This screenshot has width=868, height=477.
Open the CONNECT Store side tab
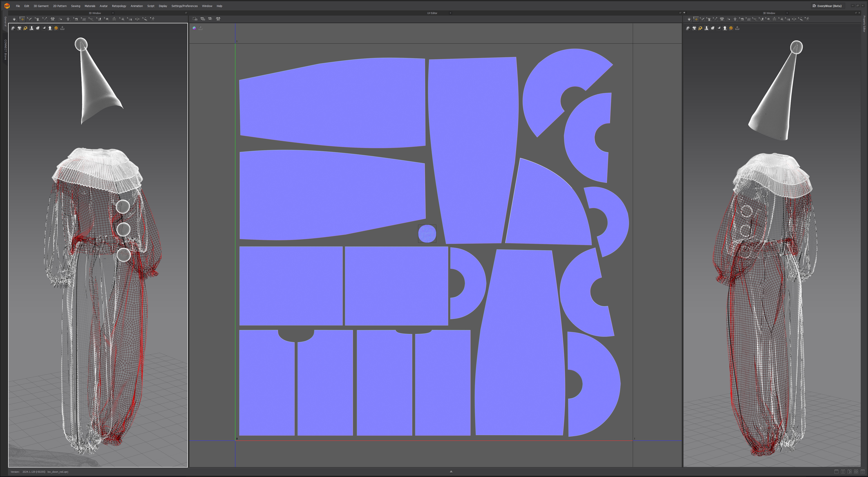click(5, 50)
